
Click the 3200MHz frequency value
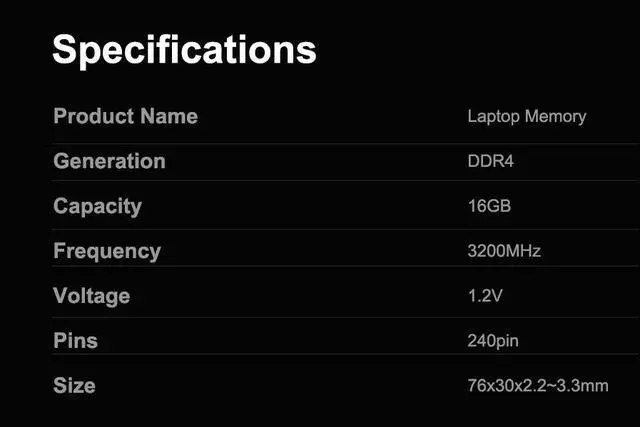[x=504, y=251]
